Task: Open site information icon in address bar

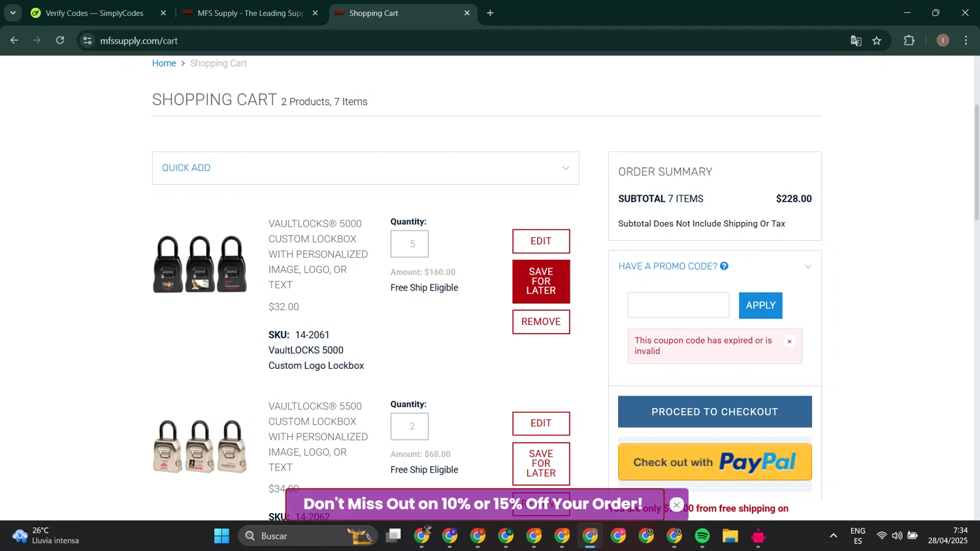Action: pos(88,40)
